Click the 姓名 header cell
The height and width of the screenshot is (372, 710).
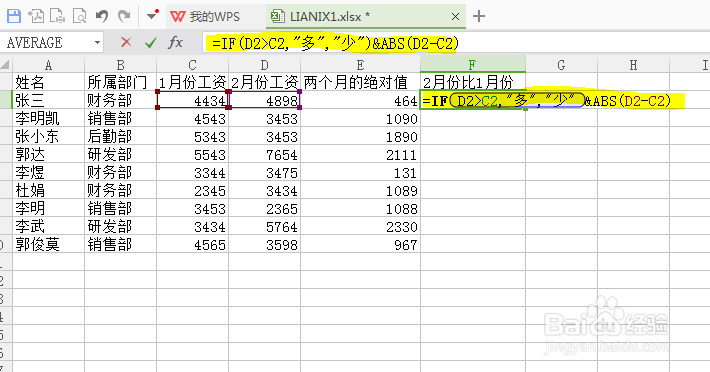48,82
